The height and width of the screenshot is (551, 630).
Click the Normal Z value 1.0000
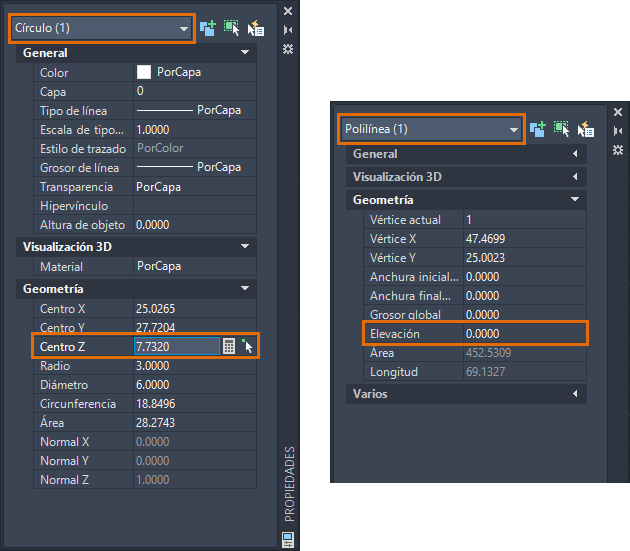(195, 479)
